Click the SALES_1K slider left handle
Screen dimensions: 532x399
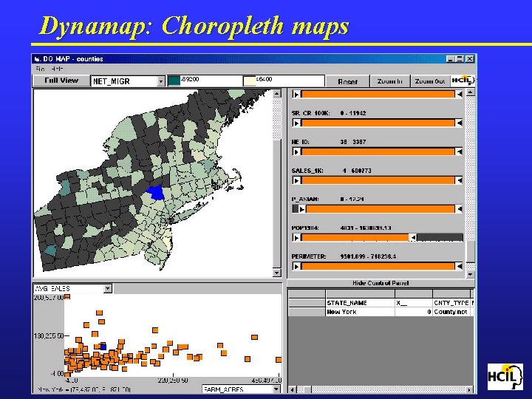tap(296, 180)
